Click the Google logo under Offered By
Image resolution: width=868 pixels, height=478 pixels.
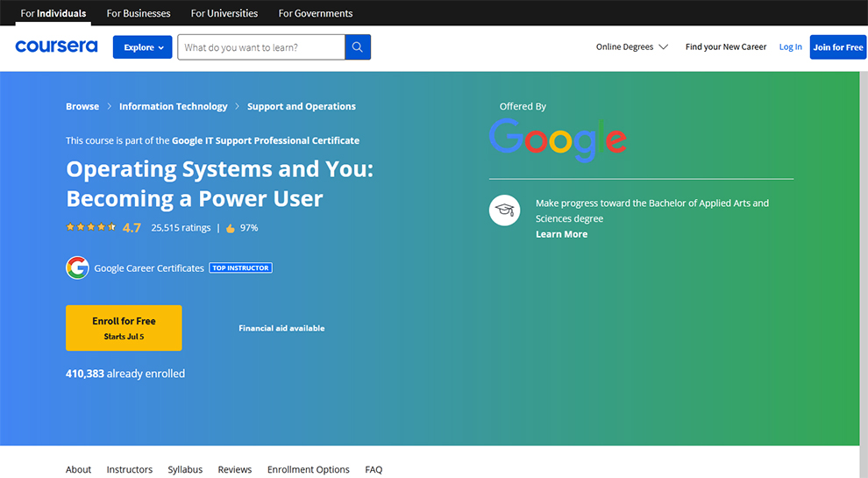(x=558, y=140)
